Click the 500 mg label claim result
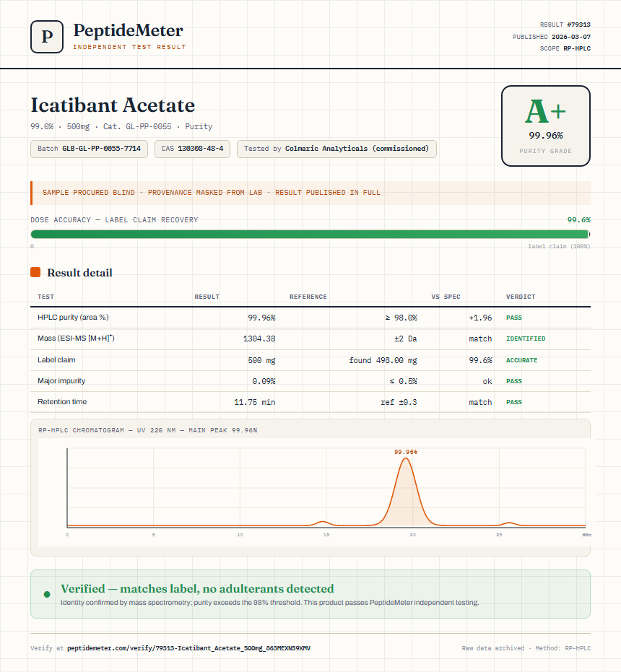This screenshot has width=621, height=672. pyautogui.click(x=261, y=360)
